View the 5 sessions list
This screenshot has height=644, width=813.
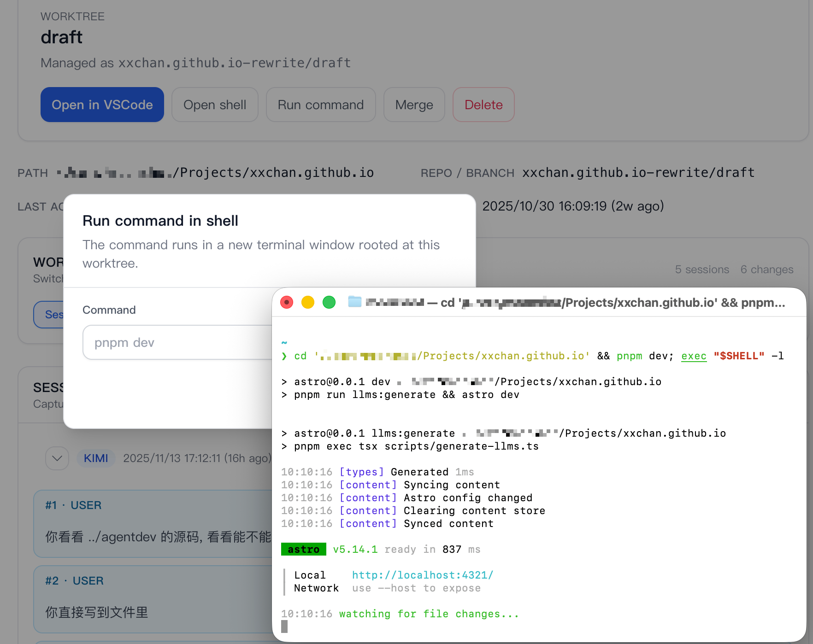pyautogui.click(x=702, y=269)
